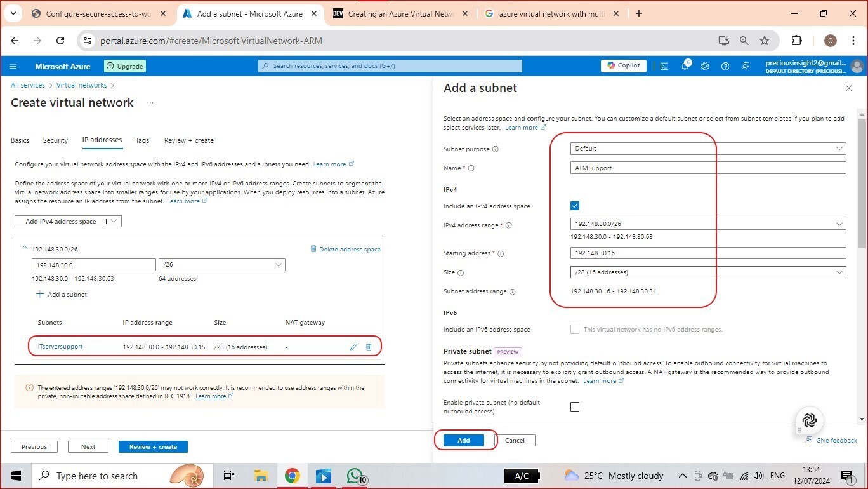Open the more options ellipsis beside title
Viewport: 868px width, 489px height.
tap(150, 103)
